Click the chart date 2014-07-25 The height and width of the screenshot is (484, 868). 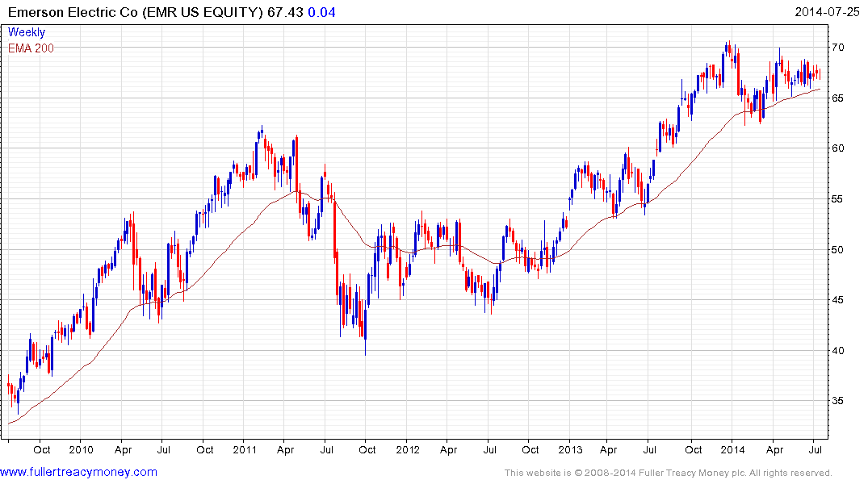tap(827, 12)
